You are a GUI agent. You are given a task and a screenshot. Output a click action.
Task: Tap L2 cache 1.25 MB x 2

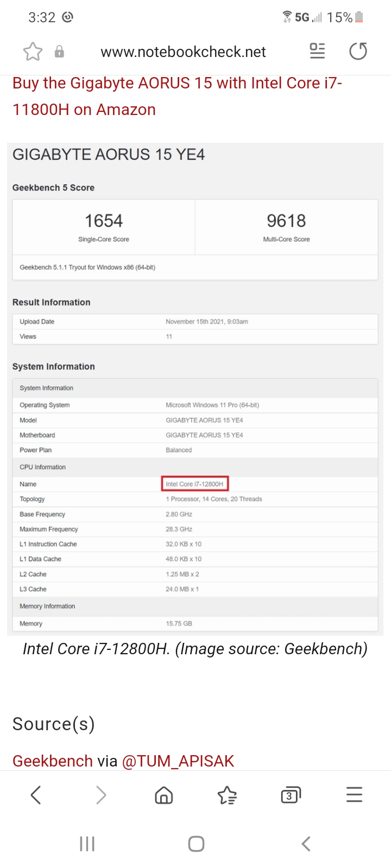point(182,574)
